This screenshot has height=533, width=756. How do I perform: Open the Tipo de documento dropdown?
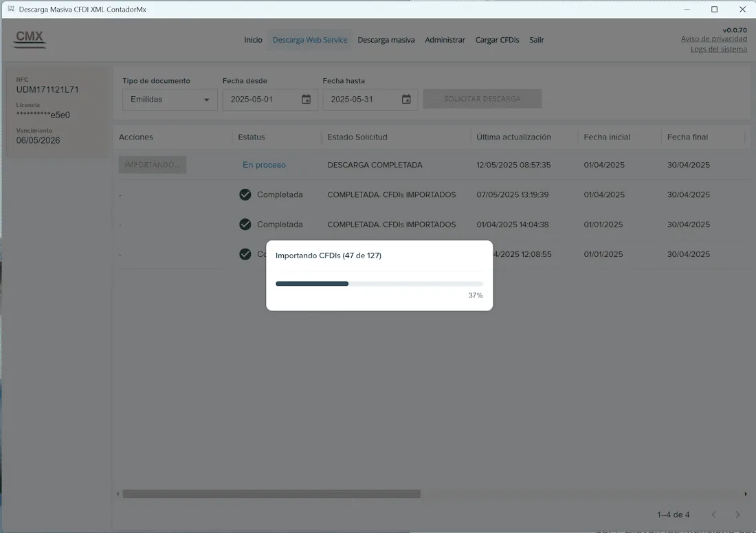169,99
